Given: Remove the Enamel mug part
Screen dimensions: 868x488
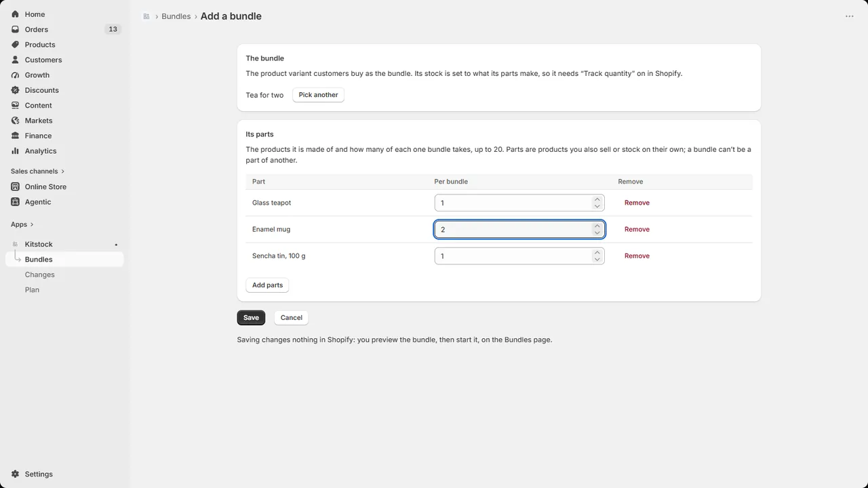Looking at the screenshot, I should [x=637, y=229].
